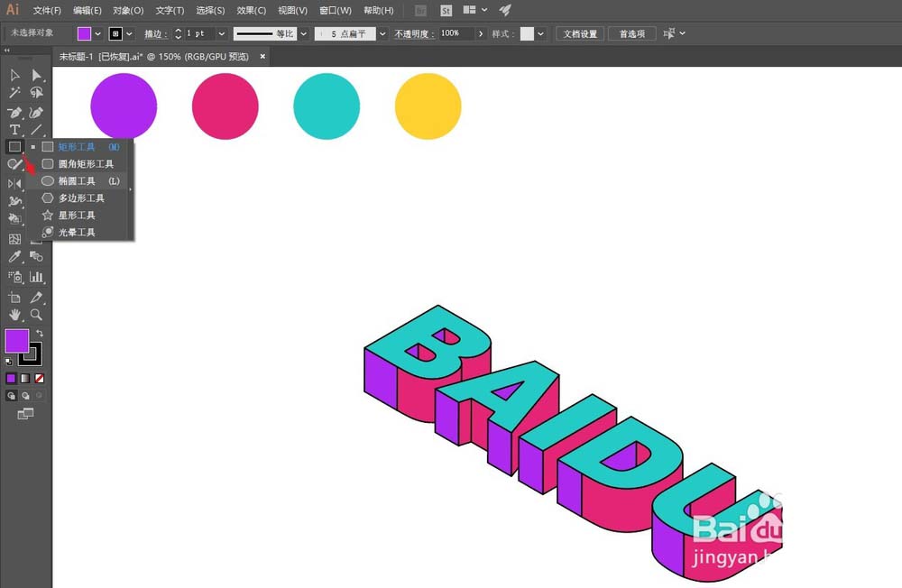Select the Lasso tool
The height and width of the screenshot is (588, 902).
click(x=36, y=93)
